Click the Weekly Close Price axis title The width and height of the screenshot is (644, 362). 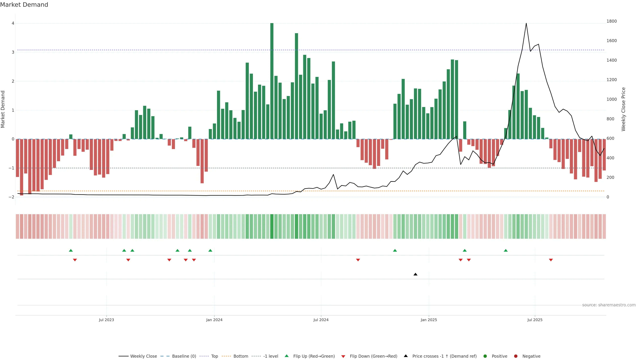pyautogui.click(x=623, y=109)
